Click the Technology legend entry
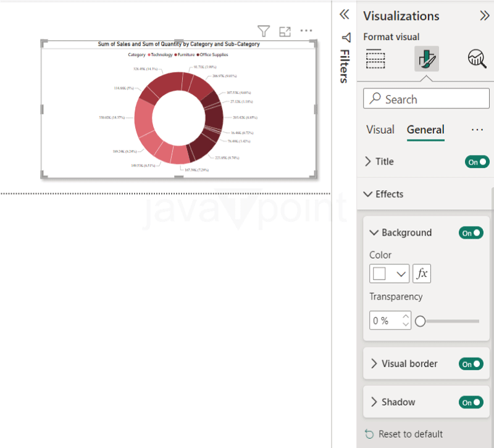Screen dimensions: 494x448 pyautogui.click(x=160, y=55)
